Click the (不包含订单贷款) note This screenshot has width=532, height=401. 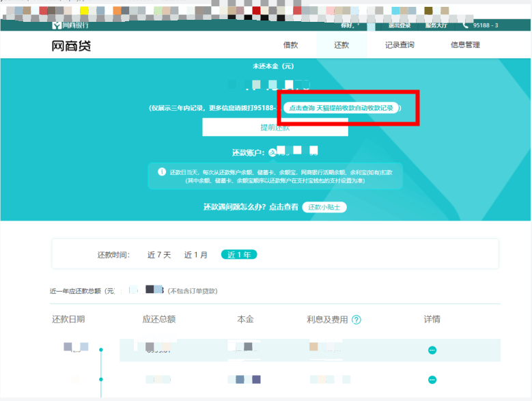[193, 291]
